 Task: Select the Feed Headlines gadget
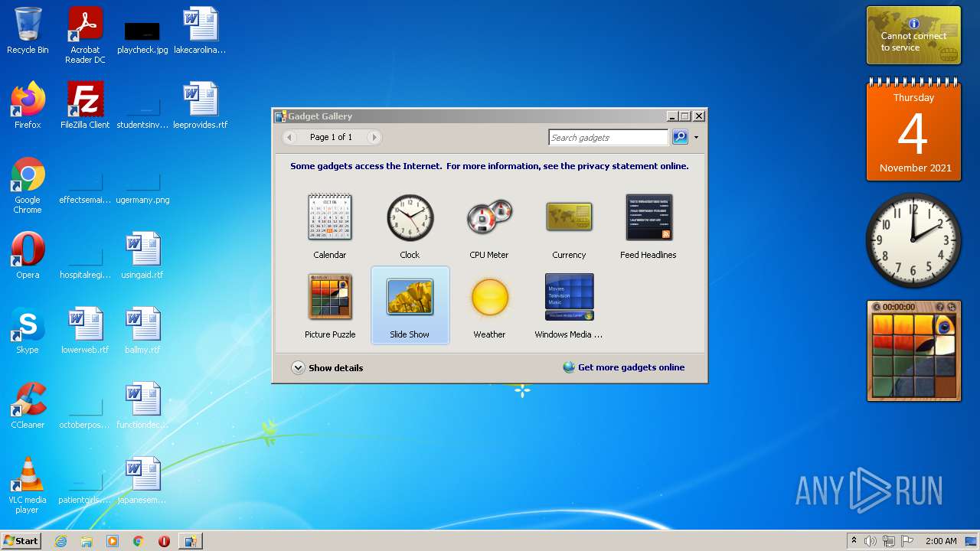648,227
